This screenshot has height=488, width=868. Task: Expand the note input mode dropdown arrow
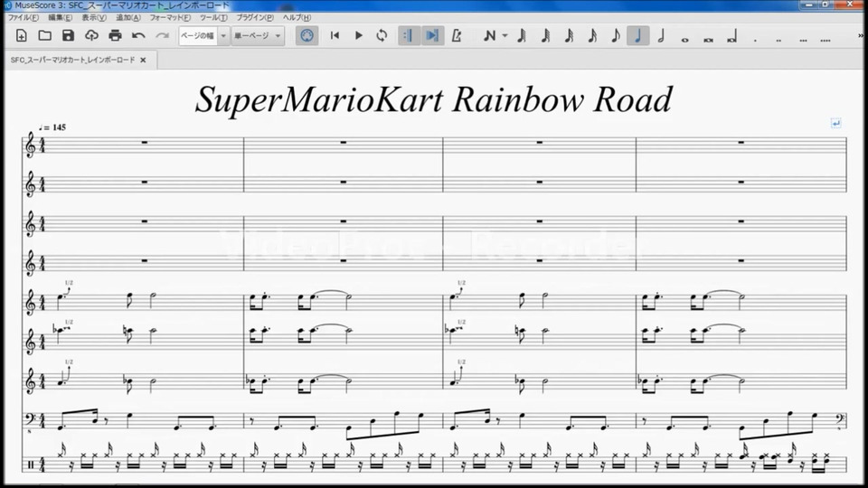pyautogui.click(x=505, y=36)
